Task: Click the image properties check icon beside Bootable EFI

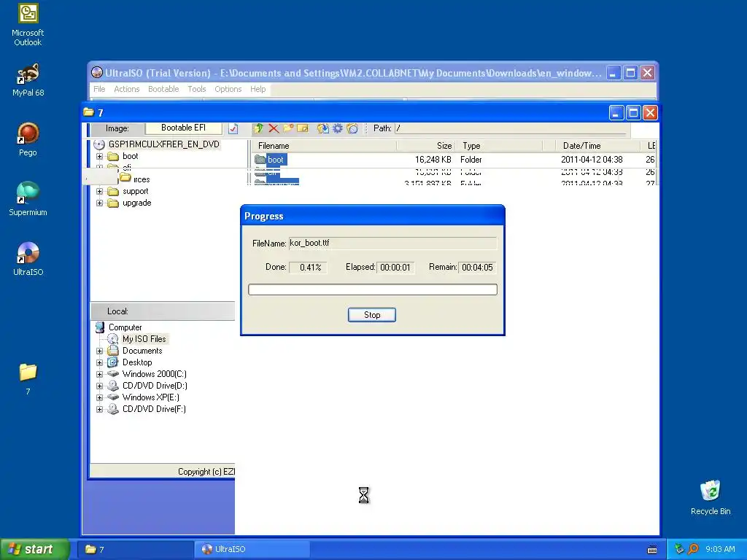Action: click(x=233, y=128)
